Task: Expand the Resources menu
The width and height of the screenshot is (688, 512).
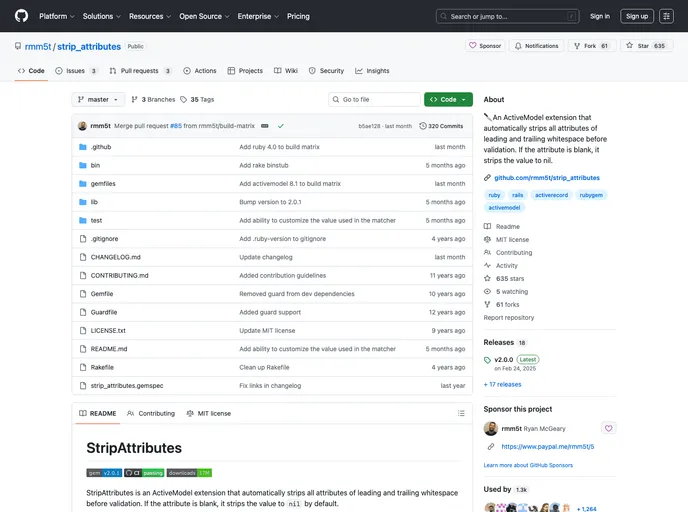Action: pos(150,16)
